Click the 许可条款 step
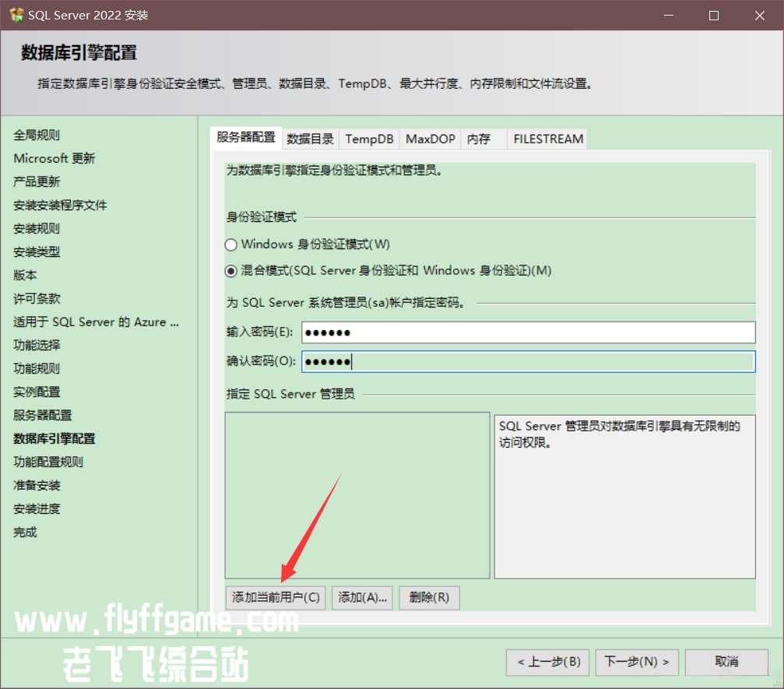The height and width of the screenshot is (689, 784). pos(37,299)
